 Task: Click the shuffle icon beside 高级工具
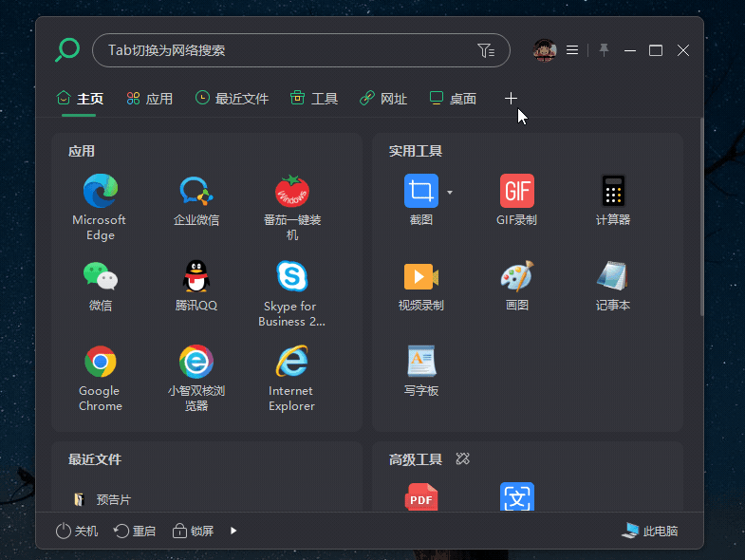(462, 458)
